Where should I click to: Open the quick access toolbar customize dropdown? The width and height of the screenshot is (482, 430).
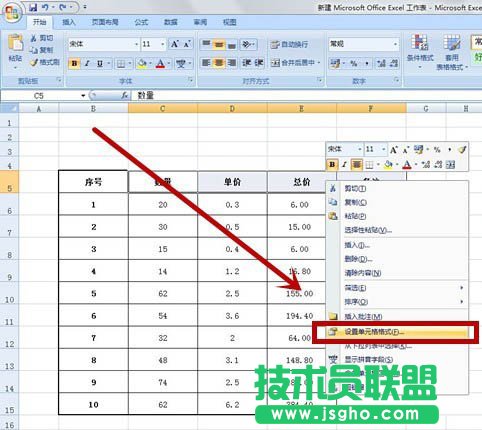(85, 7)
